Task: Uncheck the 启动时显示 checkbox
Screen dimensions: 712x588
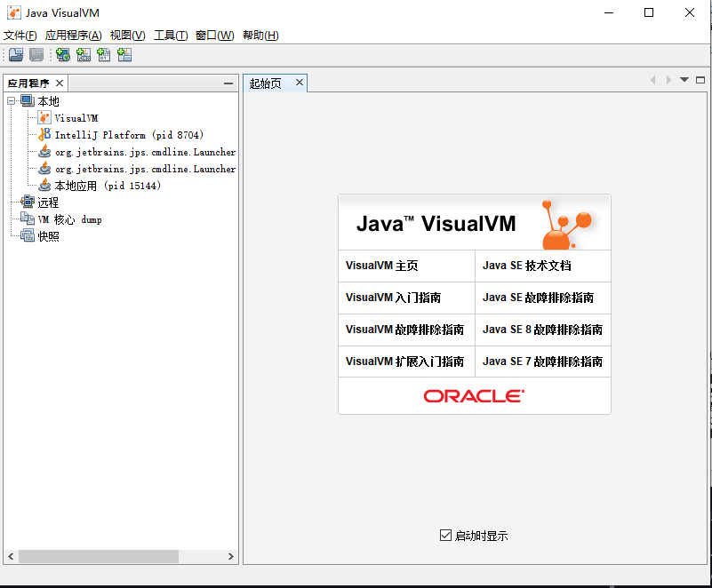Action: pyautogui.click(x=445, y=536)
